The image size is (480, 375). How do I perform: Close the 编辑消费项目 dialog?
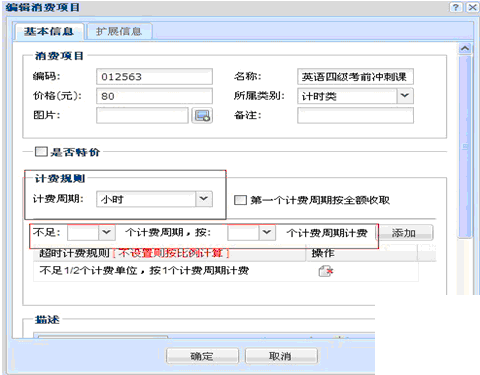[472, 7]
